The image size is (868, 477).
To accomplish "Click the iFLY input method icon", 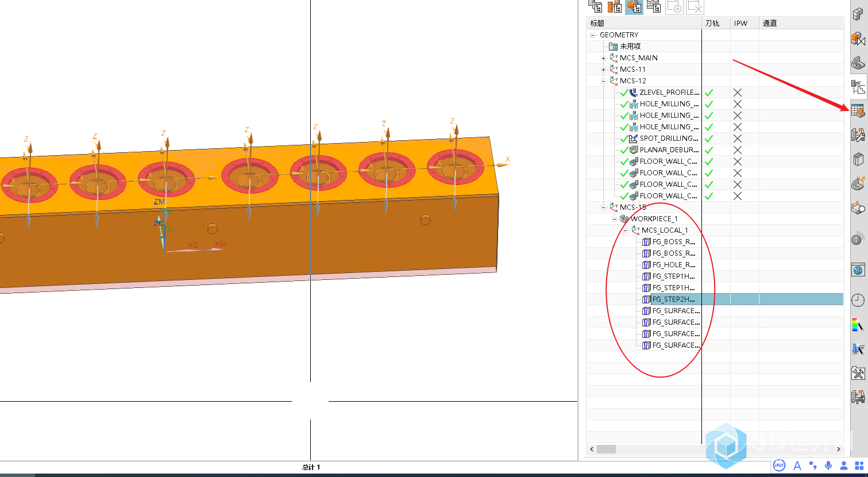I will [780, 466].
